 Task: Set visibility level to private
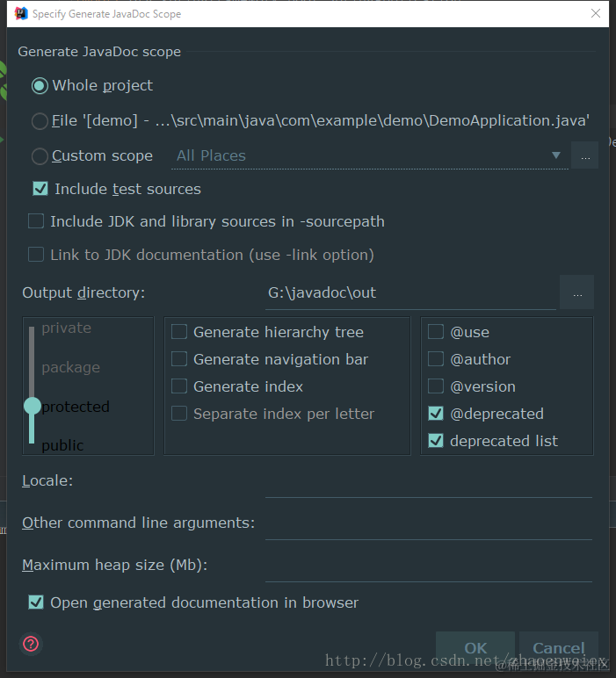(66, 328)
